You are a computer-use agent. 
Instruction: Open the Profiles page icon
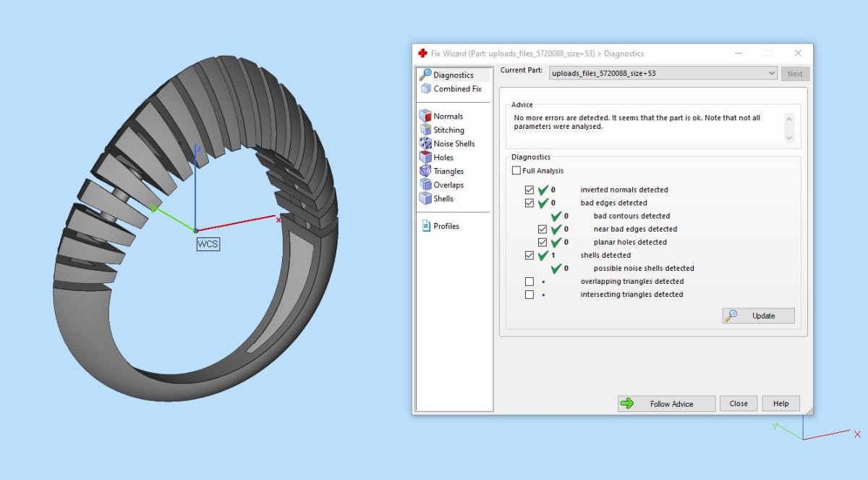(x=425, y=226)
